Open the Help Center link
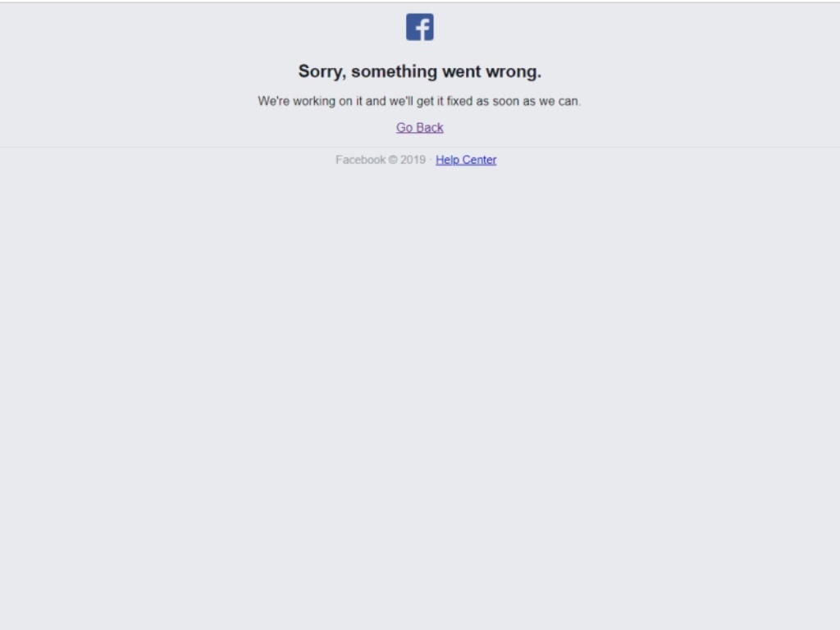 tap(466, 160)
